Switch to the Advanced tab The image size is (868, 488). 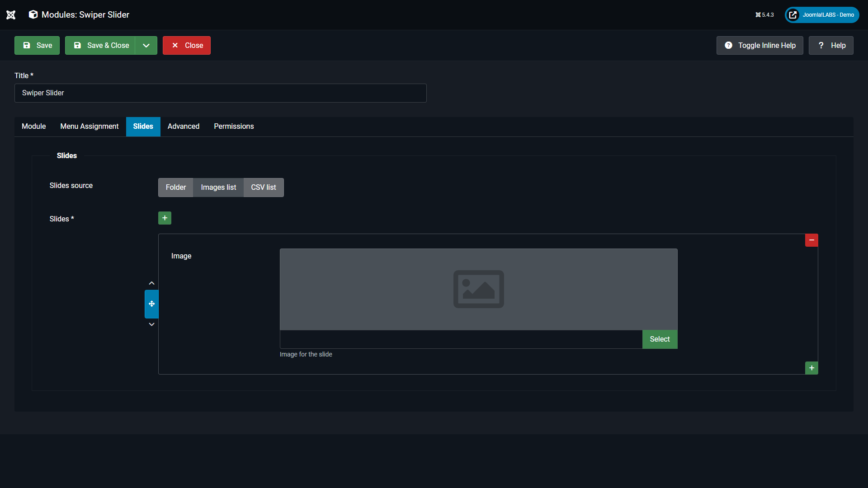click(x=183, y=127)
